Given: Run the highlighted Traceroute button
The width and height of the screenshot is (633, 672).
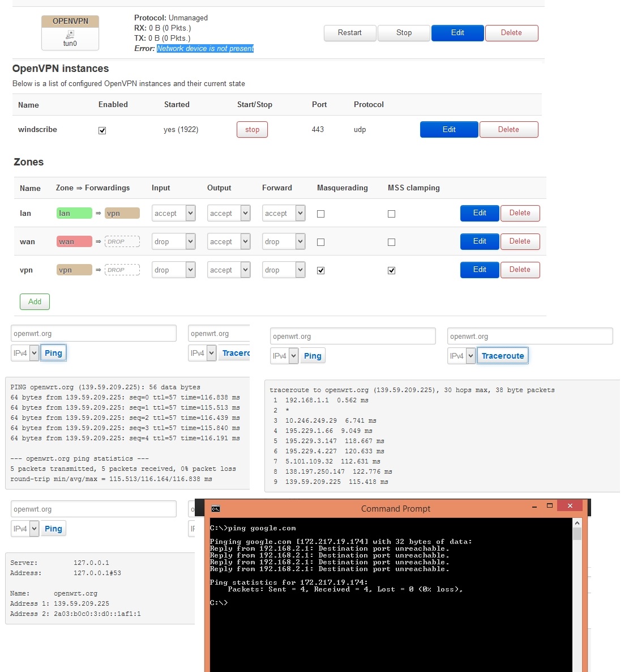Looking at the screenshot, I should pyautogui.click(x=503, y=356).
